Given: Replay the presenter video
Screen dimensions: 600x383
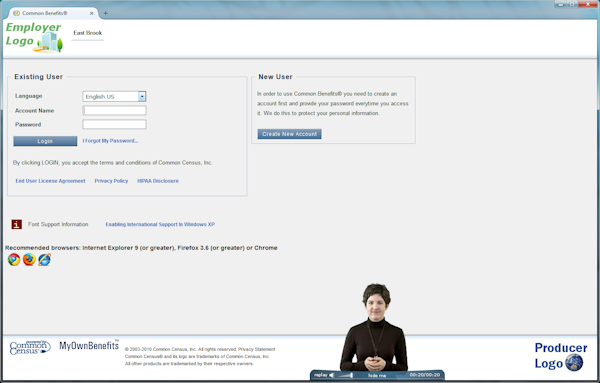Looking at the screenshot, I should (321, 375).
